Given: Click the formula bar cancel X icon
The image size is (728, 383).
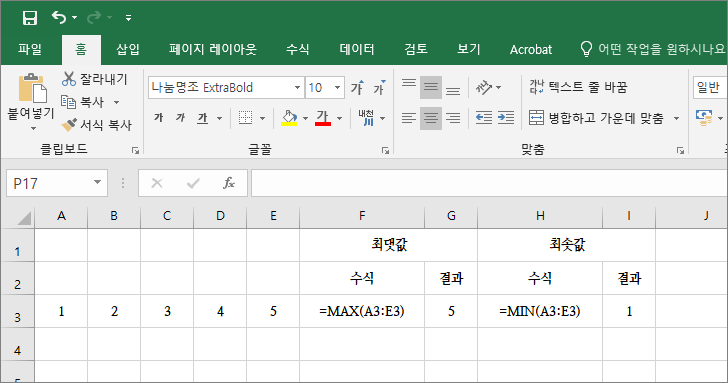Looking at the screenshot, I should pyautogui.click(x=157, y=183).
